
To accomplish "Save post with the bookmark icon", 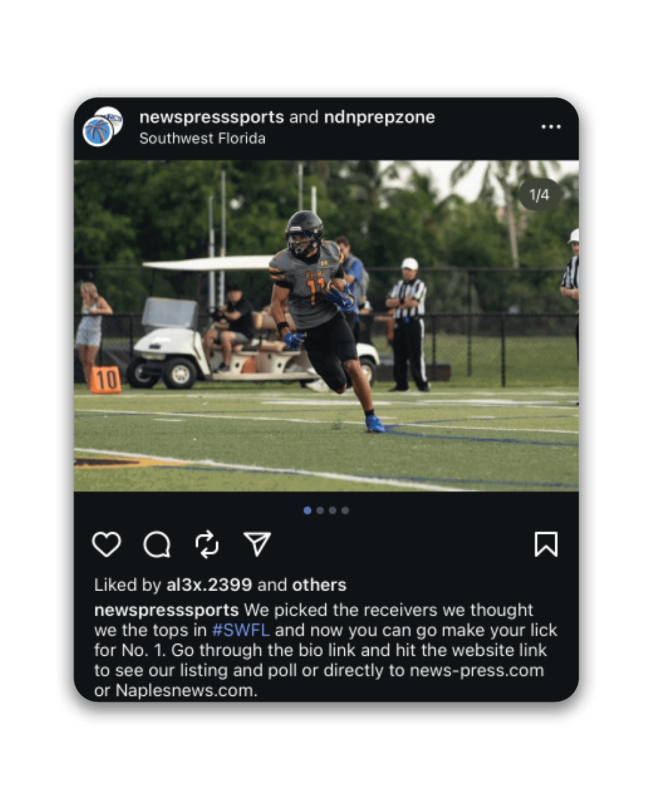I will [x=545, y=545].
